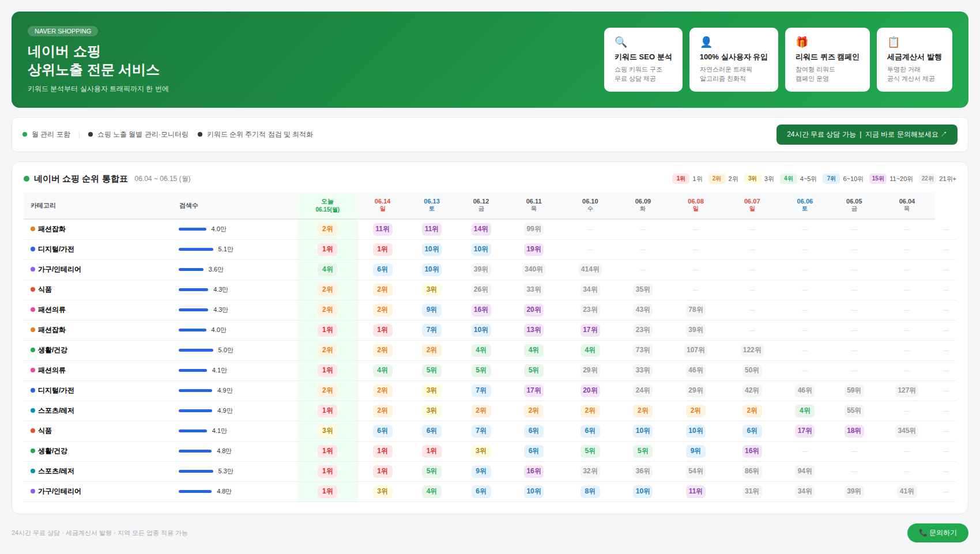
Task: Click the search volume bar beside 5.1만
Action: pyautogui.click(x=196, y=250)
